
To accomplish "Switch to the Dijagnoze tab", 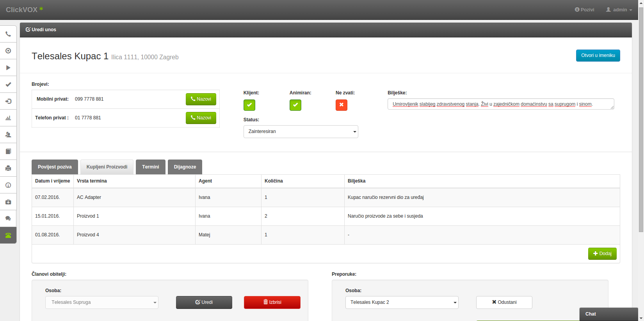I will pyautogui.click(x=185, y=167).
